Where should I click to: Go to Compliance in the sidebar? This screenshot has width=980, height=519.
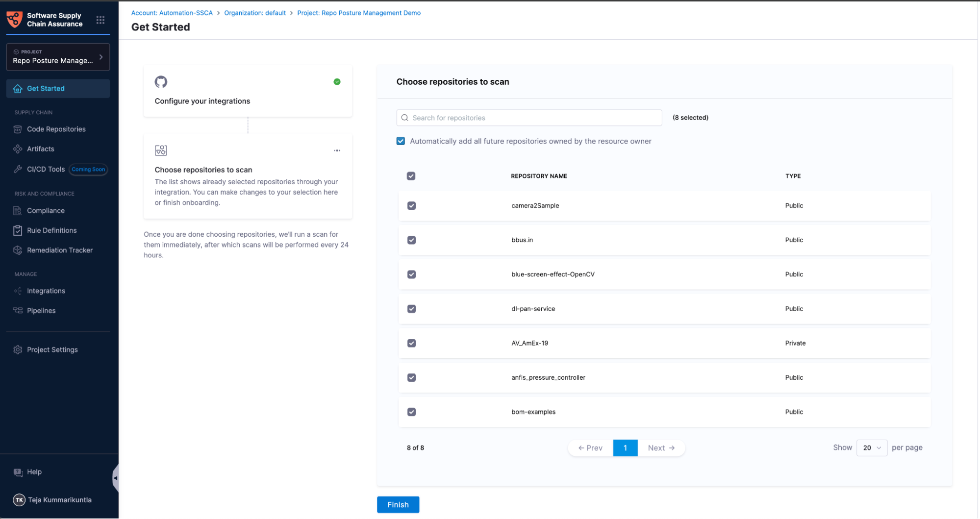click(x=46, y=211)
